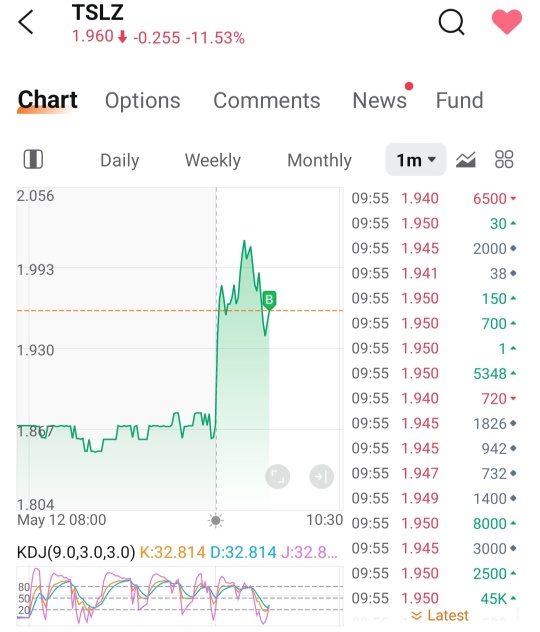
Task: Tap the back arrow icon
Action: click(x=26, y=22)
